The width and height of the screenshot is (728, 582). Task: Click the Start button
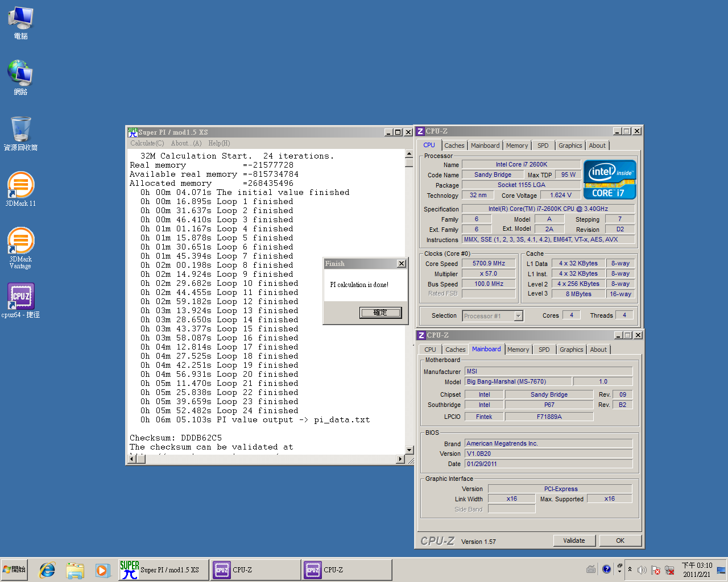pyautogui.click(x=15, y=569)
